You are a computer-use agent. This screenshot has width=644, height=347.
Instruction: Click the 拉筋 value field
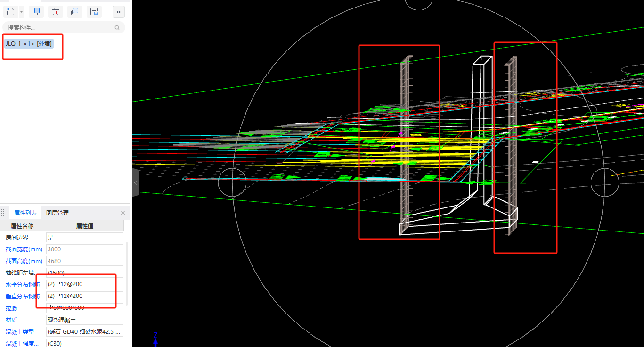[85, 308]
